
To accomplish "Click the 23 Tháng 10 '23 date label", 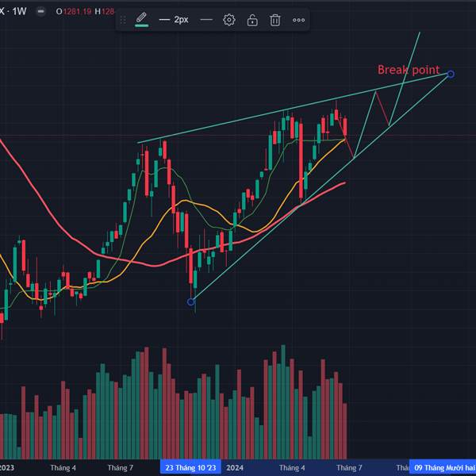I will click(x=190, y=467).
